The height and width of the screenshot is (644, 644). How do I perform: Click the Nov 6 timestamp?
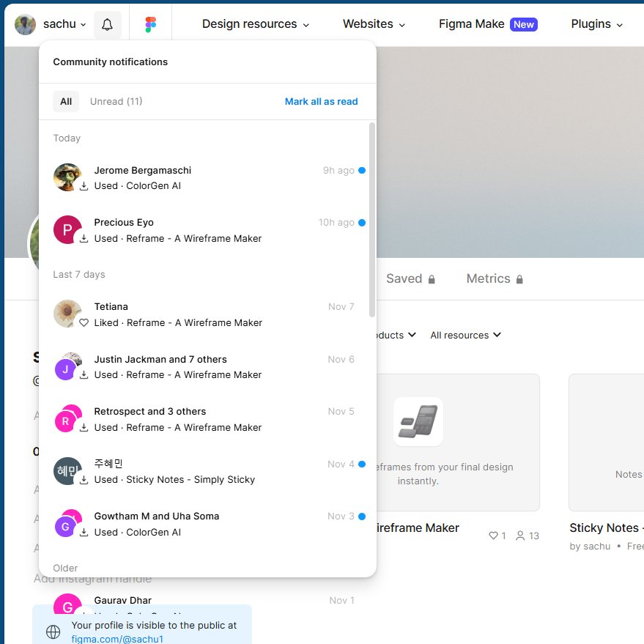[x=341, y=360]
